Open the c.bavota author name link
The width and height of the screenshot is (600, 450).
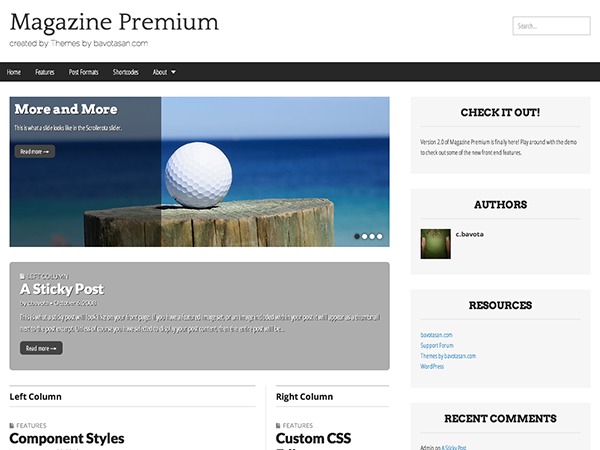470,234
